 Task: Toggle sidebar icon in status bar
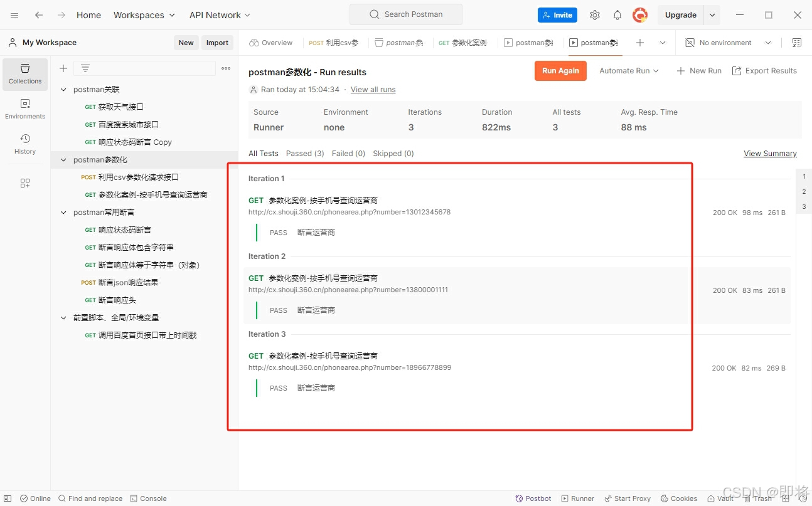(8, 498)
